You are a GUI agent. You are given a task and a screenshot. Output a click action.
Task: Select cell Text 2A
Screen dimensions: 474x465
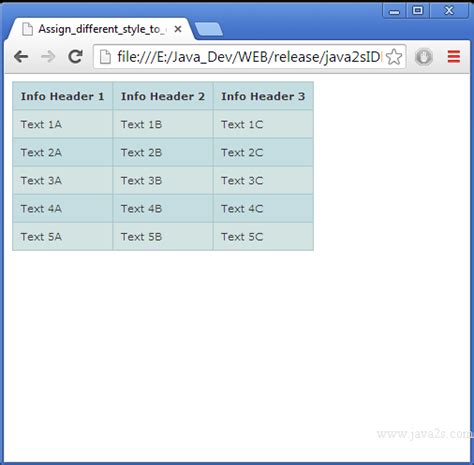click(63, 153)
